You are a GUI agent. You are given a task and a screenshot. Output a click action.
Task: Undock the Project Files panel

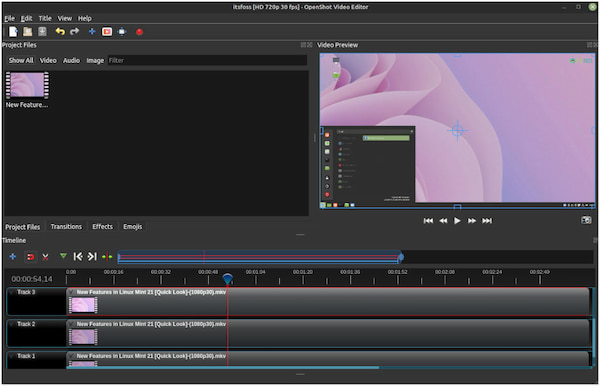303,45
